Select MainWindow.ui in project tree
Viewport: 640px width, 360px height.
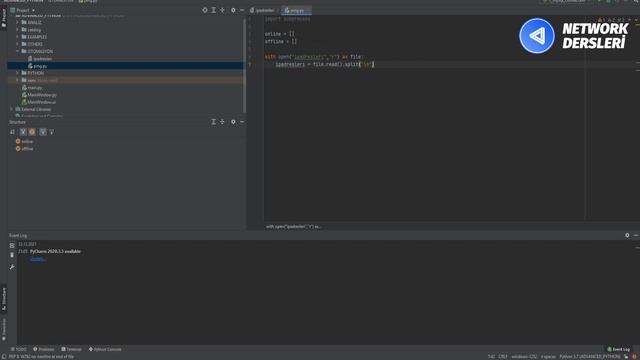39,102
